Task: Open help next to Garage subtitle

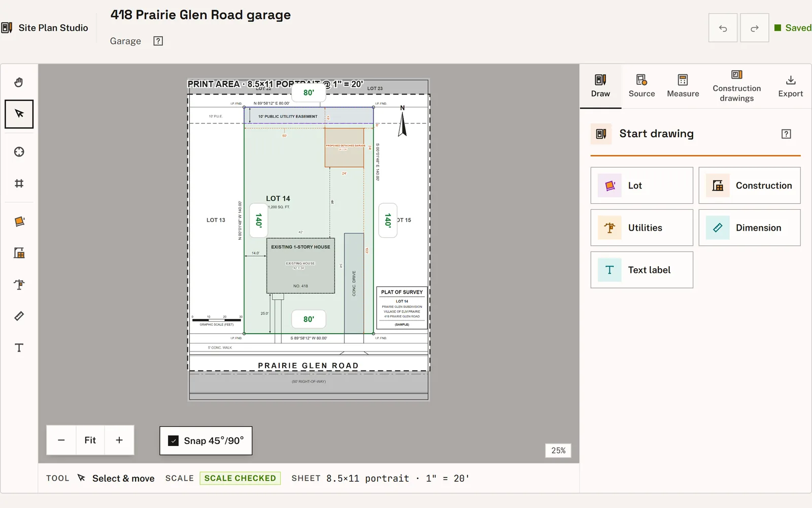Action: [x=158, y=41]
